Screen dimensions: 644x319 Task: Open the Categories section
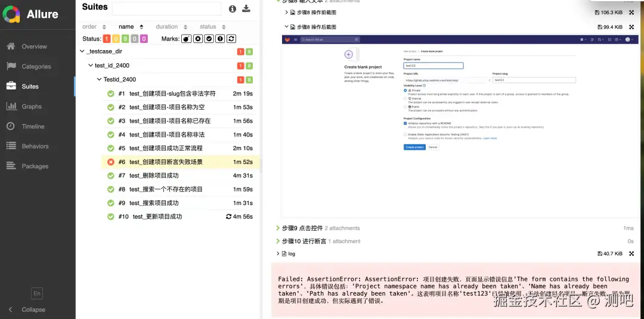pos(38,67)
